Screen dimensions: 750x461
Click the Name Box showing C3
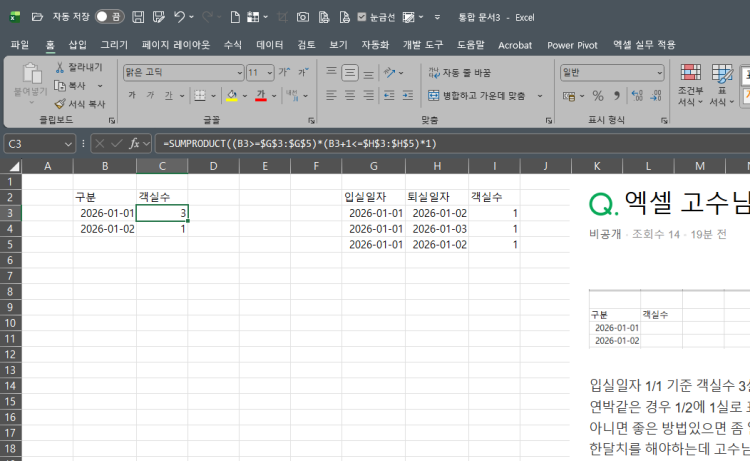pyautogui.click(x=40, y=143)
